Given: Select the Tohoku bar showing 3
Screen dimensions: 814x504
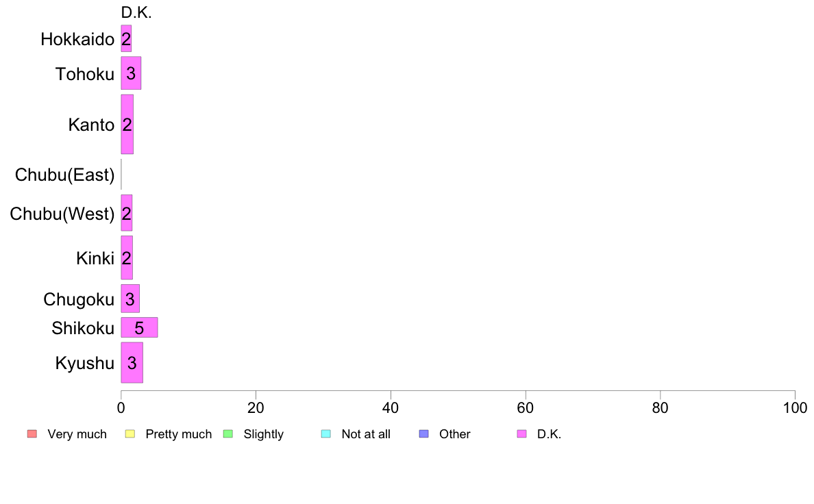Looking at the screenshot, I should pyautogui.click(x=131, y=73).
